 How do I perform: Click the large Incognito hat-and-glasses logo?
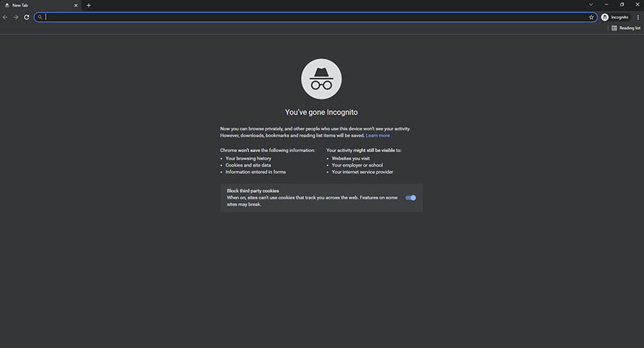point(321,79)
